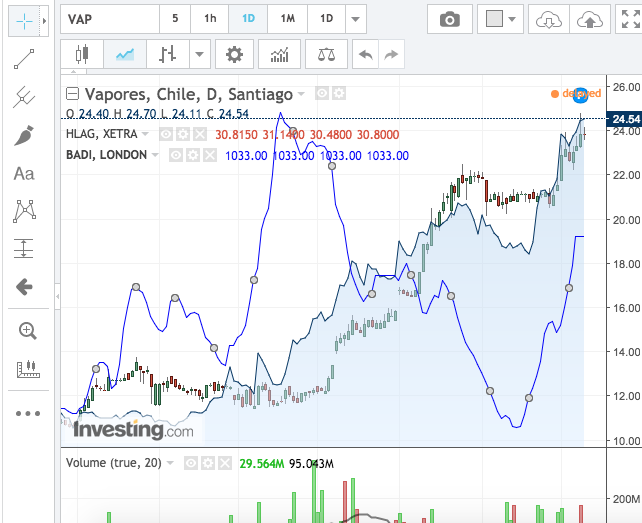Open Vapores series title dropdown
Screen dimensions: 642x523
(x=302, y=94)
